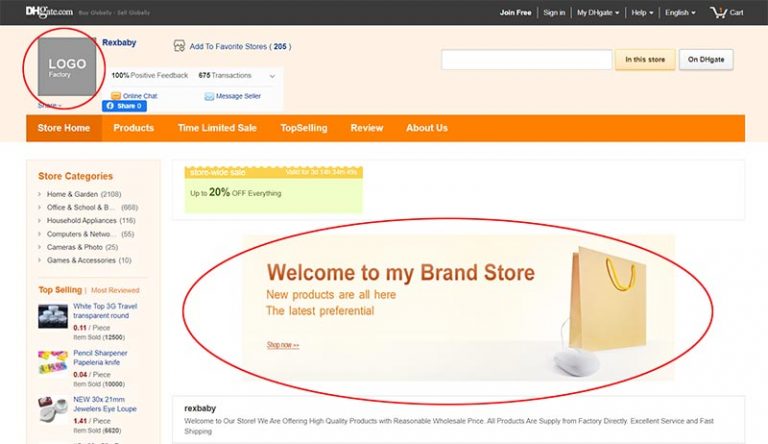Viewport: 768px width, 444px height.
Task: Switch to the Products tab
Action: pos(133,128)
